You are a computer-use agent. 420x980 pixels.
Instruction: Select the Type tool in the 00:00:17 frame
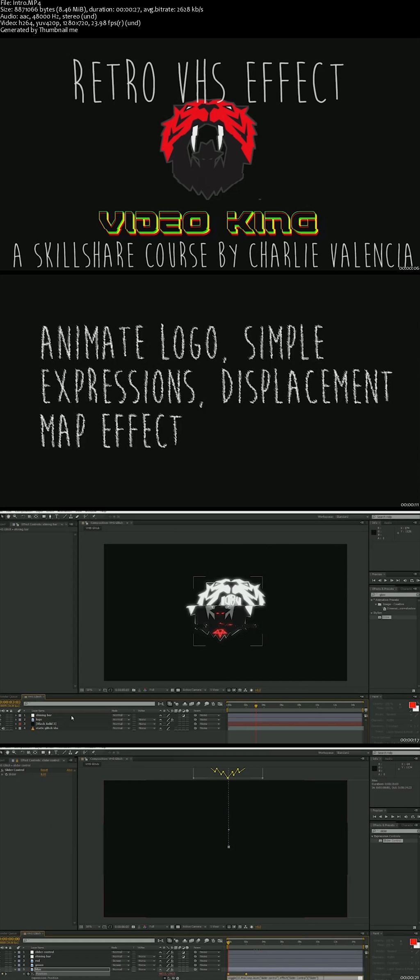tap(57, 516)
